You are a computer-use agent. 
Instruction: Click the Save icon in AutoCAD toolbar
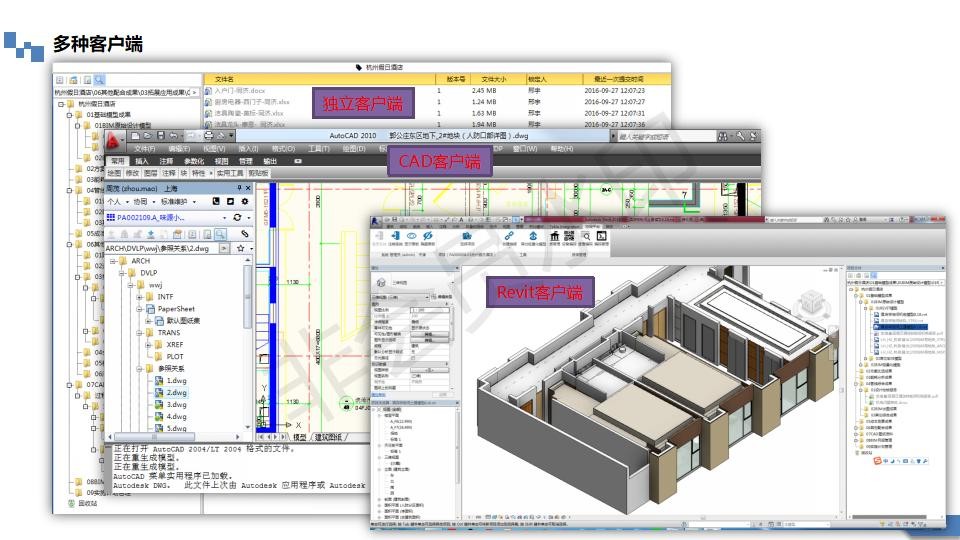pos(160,136)
